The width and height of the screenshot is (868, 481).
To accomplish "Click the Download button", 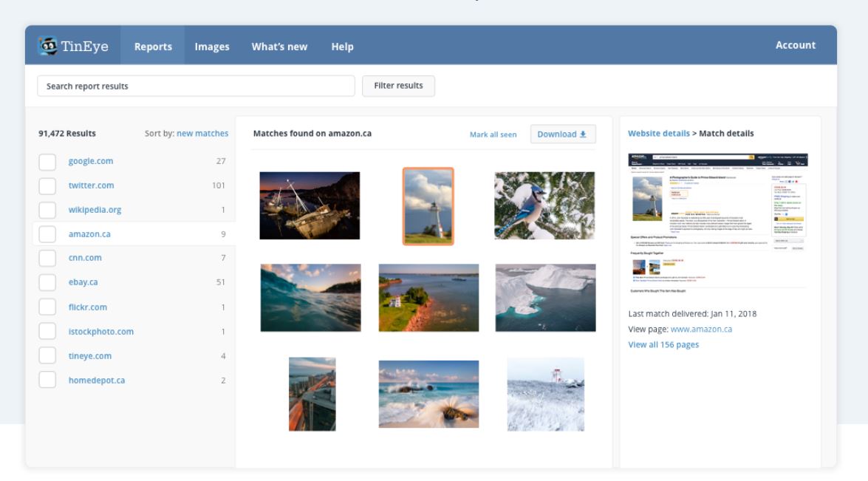I will [x=563, y=134].
